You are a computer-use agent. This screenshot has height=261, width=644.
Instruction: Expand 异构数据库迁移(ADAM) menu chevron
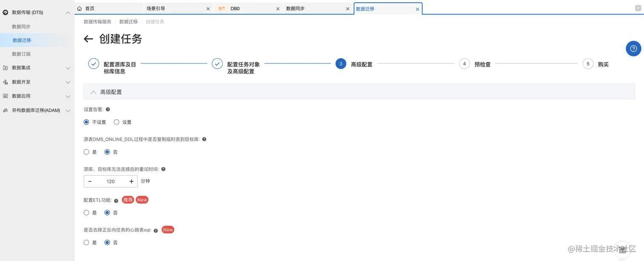click(68, 111)
